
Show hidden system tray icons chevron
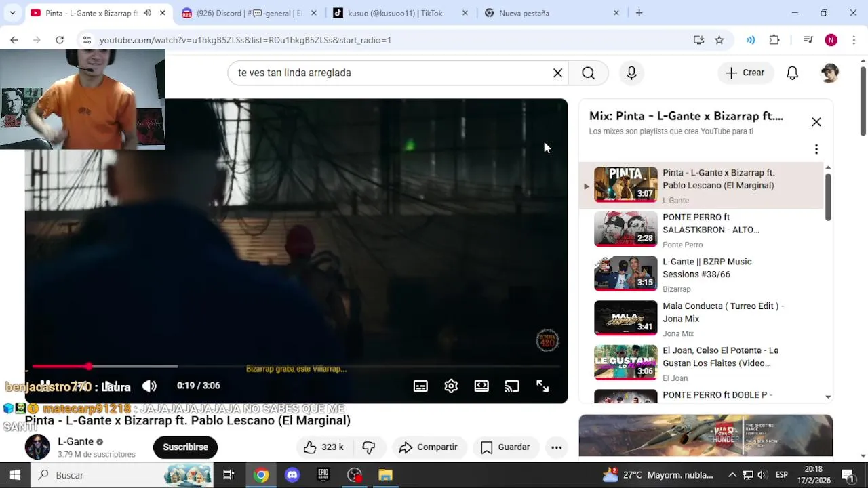pos(732,475)
